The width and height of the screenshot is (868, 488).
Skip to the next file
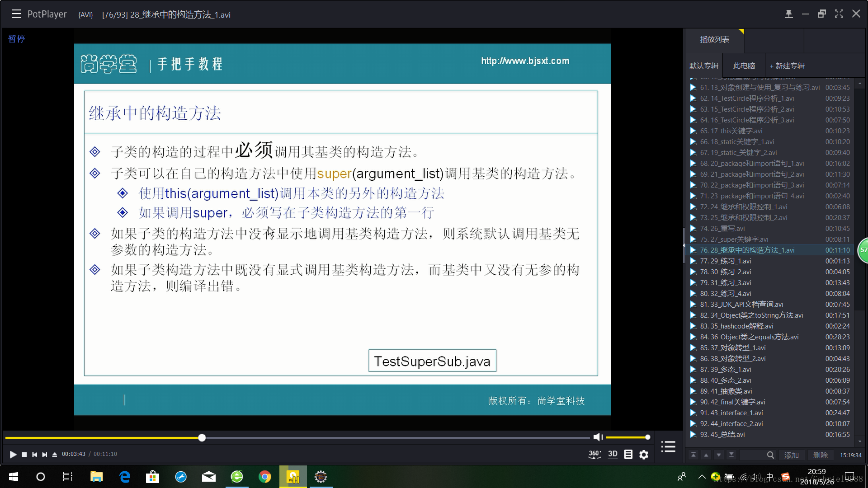point(44,455)
